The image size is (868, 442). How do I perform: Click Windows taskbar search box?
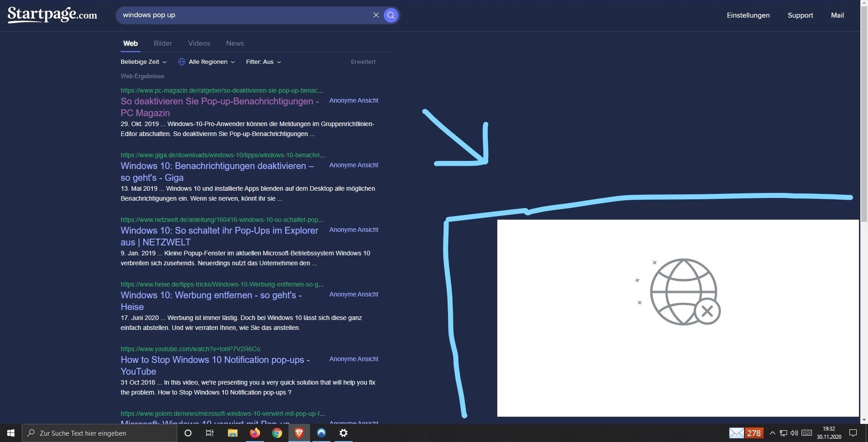(99, 433)
